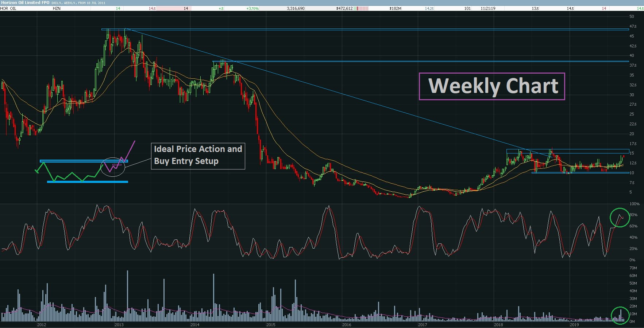644x328 pixels.
Task: Select the 2012 year marker on timeline
Action: [42, 325]
